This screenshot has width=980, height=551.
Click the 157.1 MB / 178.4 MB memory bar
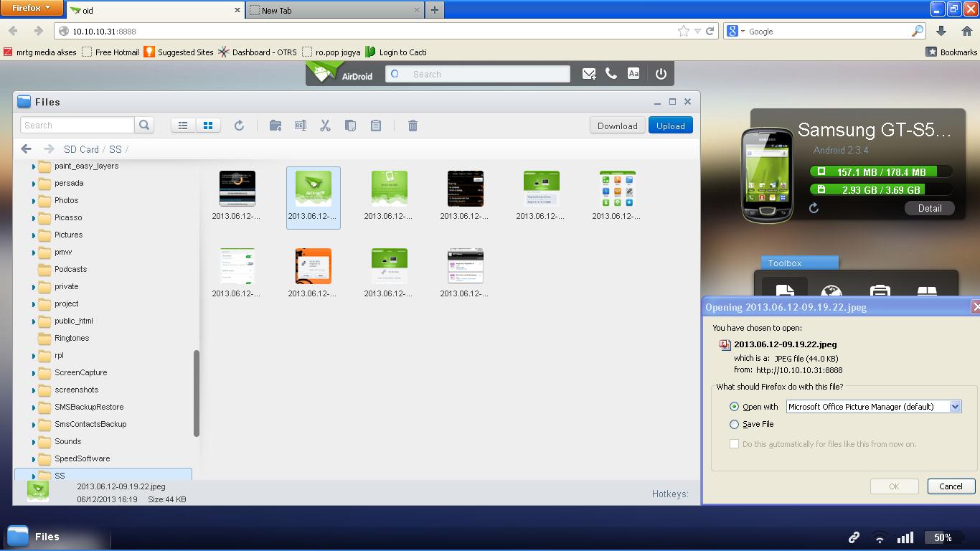881,172
